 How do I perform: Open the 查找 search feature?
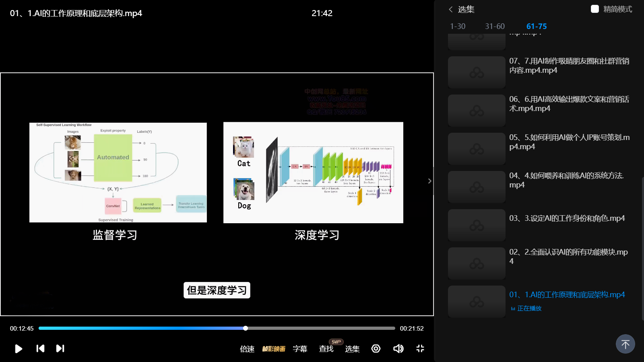coord(326,349)
